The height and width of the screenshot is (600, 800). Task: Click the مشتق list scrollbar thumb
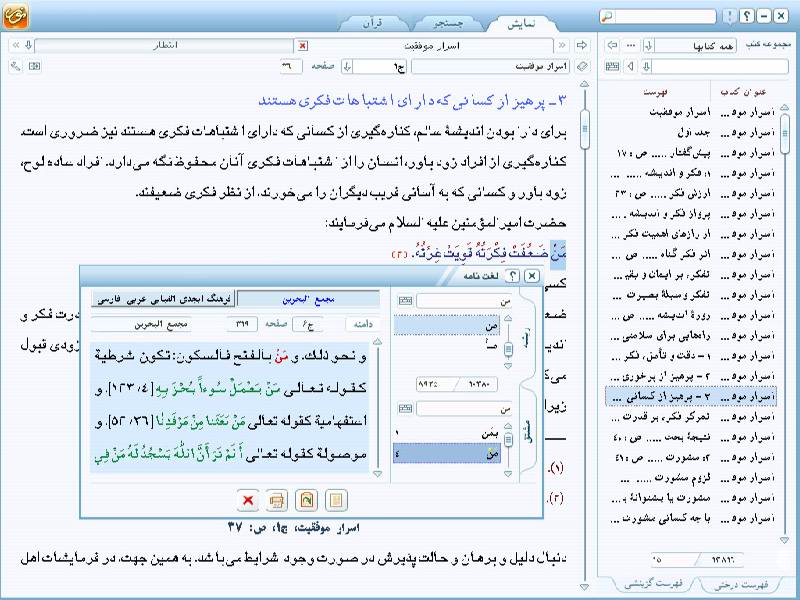[508, 439]
